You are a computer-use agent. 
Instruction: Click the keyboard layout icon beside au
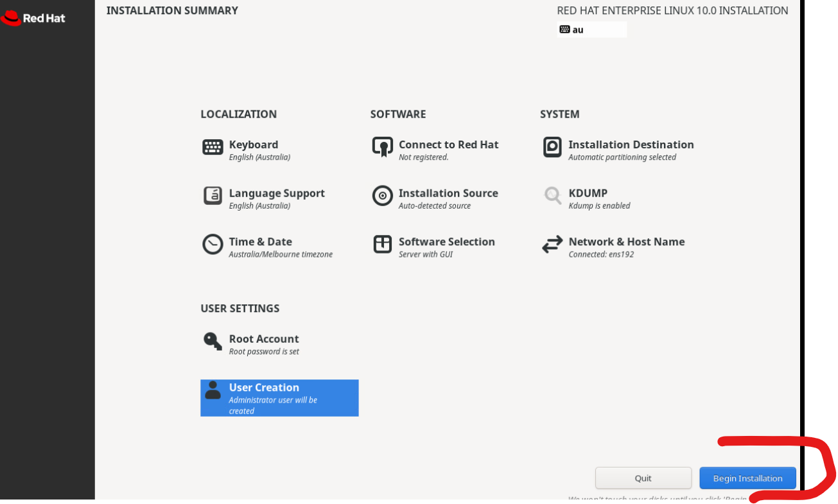pos(564,30)
